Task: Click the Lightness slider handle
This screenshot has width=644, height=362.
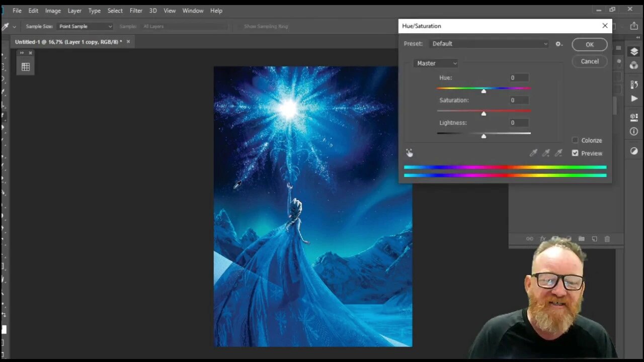Action: click(x=484, y=136)
